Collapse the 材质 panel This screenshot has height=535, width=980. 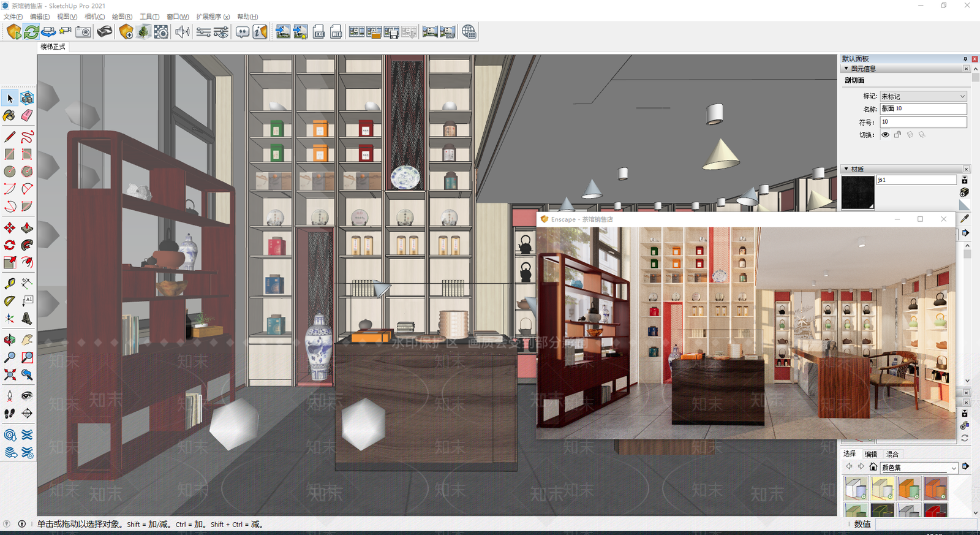tap(846, 169)
